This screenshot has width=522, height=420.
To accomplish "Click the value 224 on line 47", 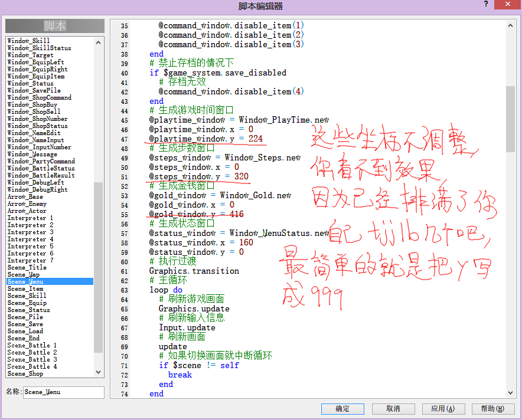I will point(255,139).
